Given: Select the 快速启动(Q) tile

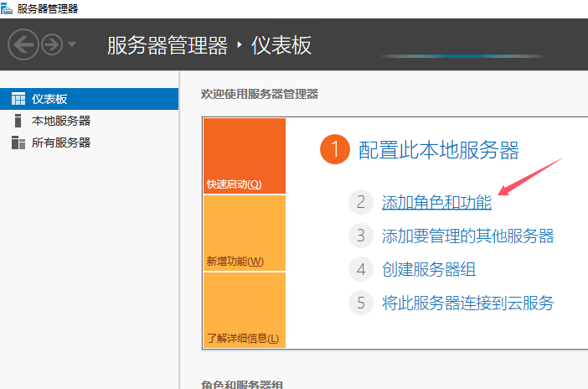Looking at the screenshot, I should click(244, 157).
